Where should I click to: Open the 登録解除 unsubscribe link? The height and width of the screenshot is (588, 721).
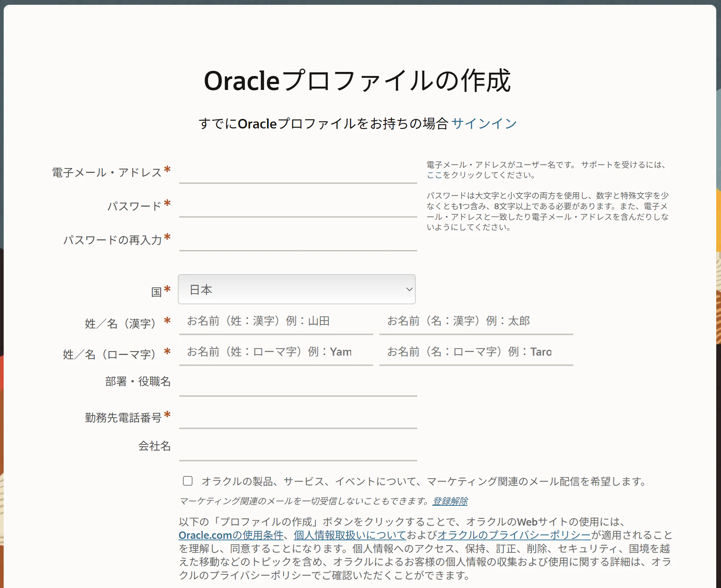click(450, 501)
